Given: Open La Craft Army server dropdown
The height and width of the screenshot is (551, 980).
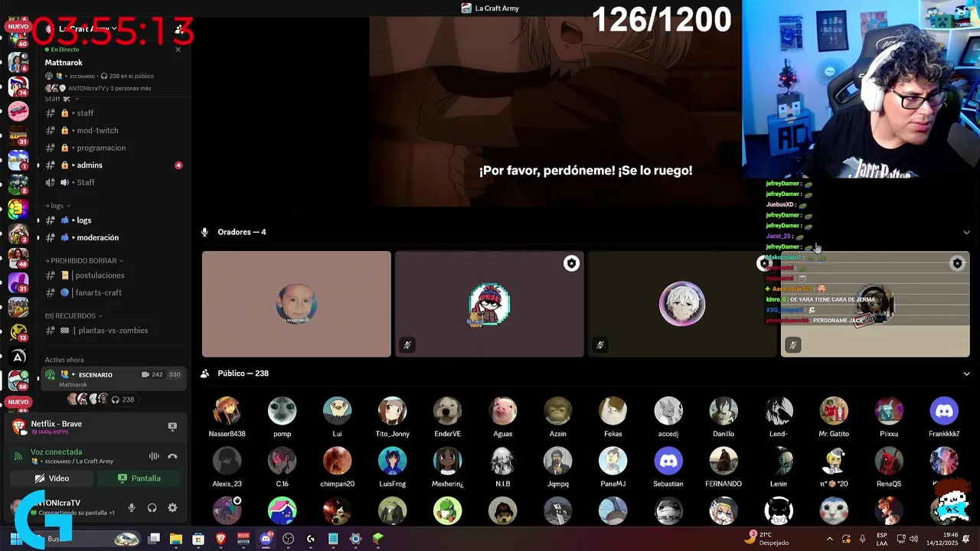Looking at the screenshot, I should pos(87,28).
